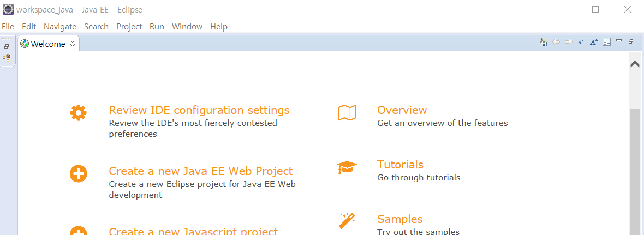Open the Run menu
Viewport: 644px width, 235px height.
[157, 27]
